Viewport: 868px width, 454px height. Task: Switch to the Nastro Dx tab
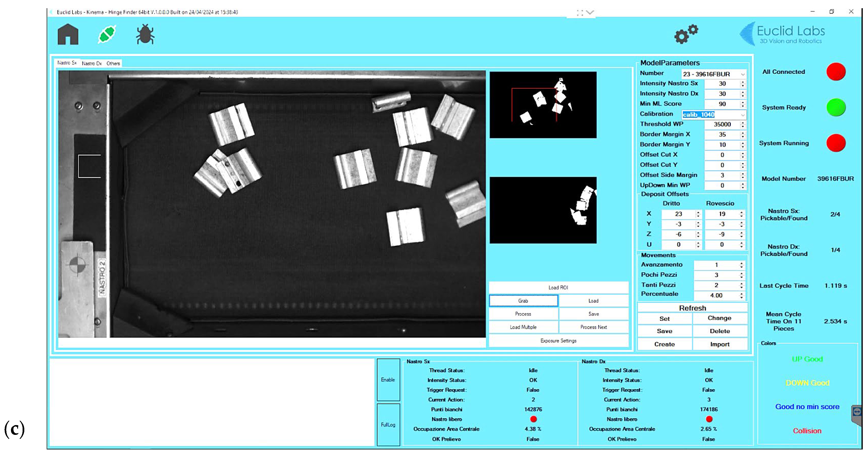92,63
